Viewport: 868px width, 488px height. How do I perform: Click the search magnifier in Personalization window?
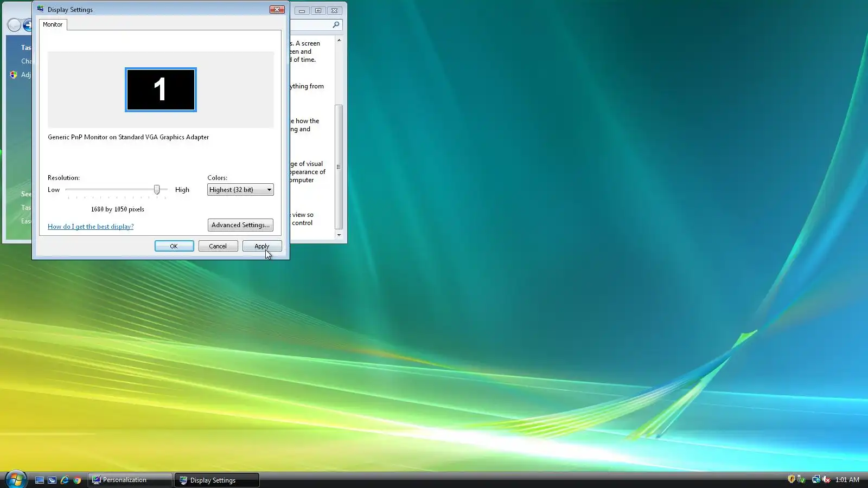[x=336, y=24]
